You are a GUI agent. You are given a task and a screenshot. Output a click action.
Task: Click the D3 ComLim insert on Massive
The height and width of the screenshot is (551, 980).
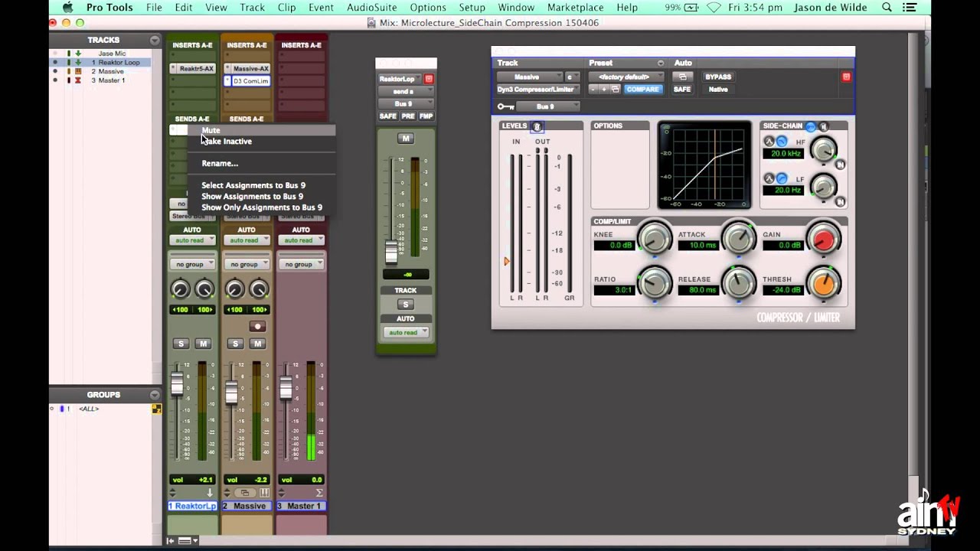pos(250,81)
